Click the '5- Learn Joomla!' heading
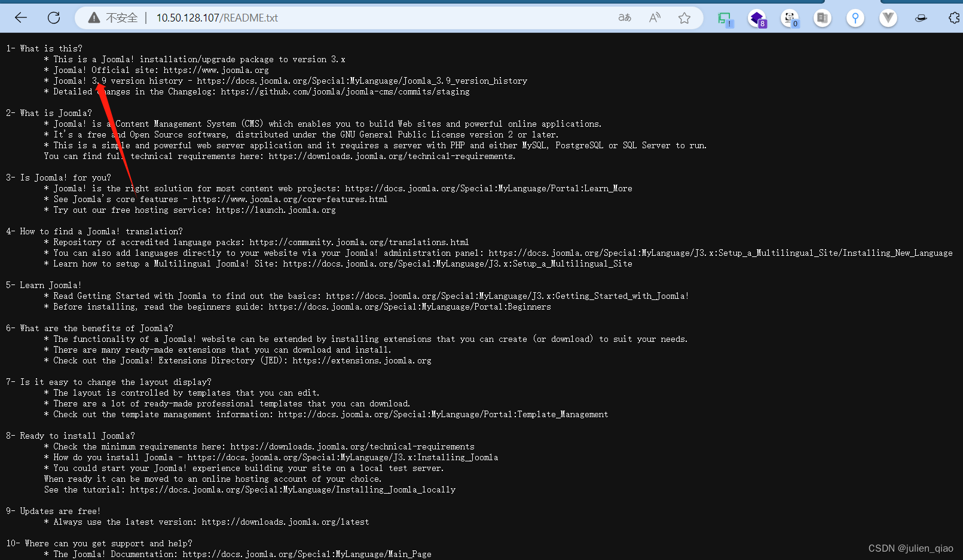 (44, 285)
